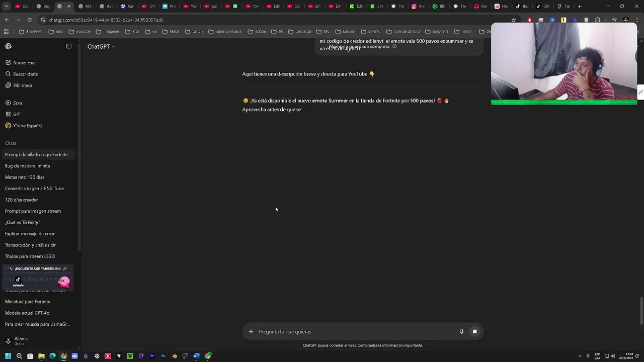Open Photoshop from the taskbar
This screenshot has height=362, width=644.
point(163,356)
